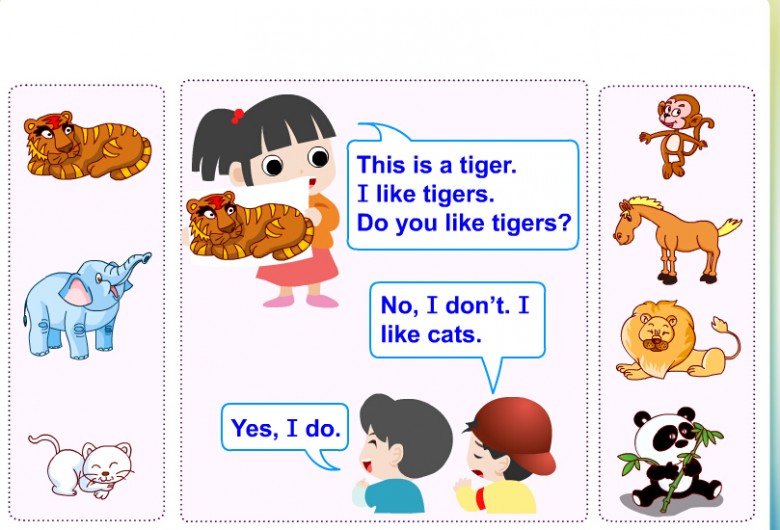This screenshot has height=530, width=780.
Task: Pick the lion lying down
Action: pos(678,340)
